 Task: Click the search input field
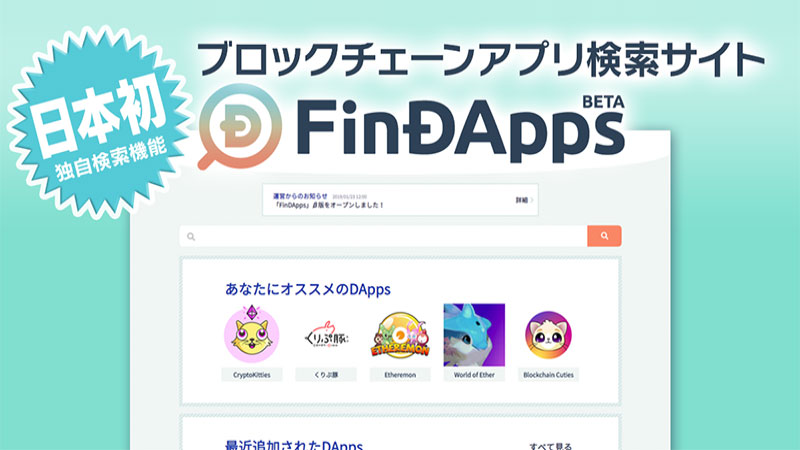[383, 236]
